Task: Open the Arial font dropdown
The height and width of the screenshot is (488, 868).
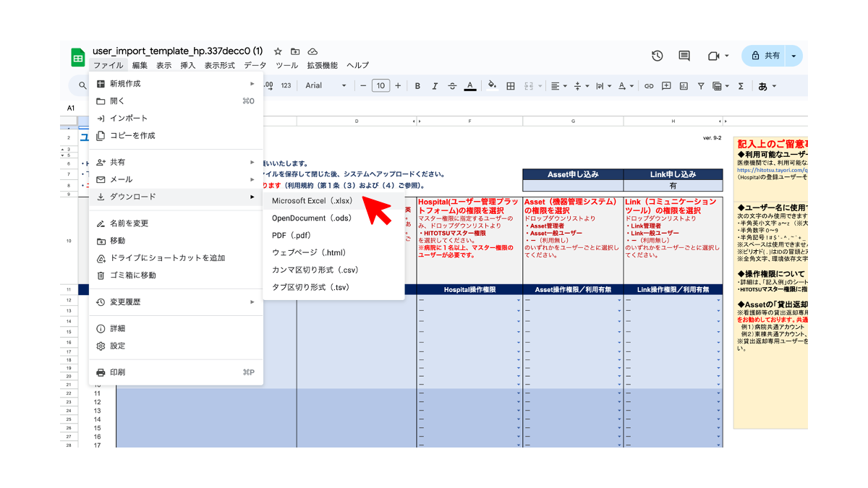Action: pyautogui.click(x=325, y=86)
